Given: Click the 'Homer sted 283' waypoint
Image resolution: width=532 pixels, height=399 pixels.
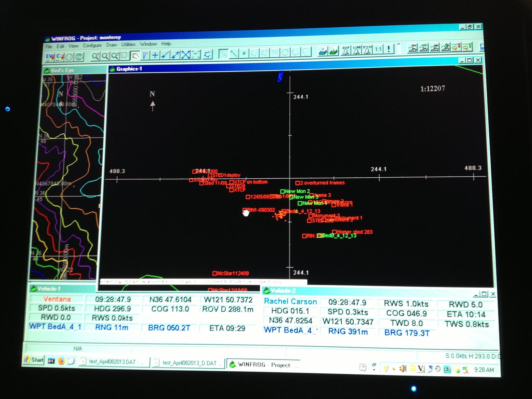Looking at the screenshot, I should click(352, 232).
